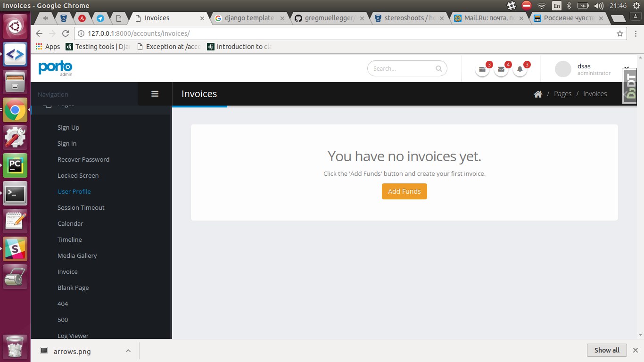Bookmark this page with star icon
644x362 pixels.
pos(620,33)
